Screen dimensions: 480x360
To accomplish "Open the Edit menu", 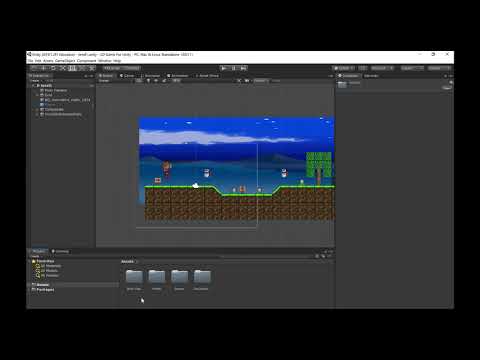I will pos(38,61).
